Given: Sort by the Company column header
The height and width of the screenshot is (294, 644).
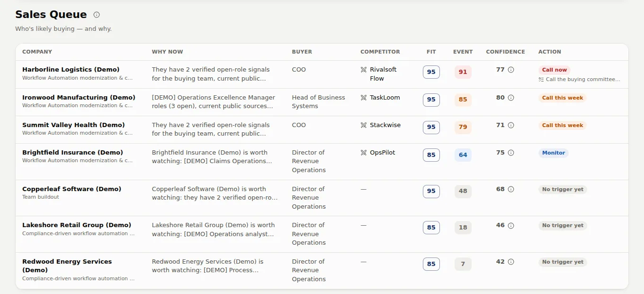Looking at the screenshot, I should (x=37, y=52).
